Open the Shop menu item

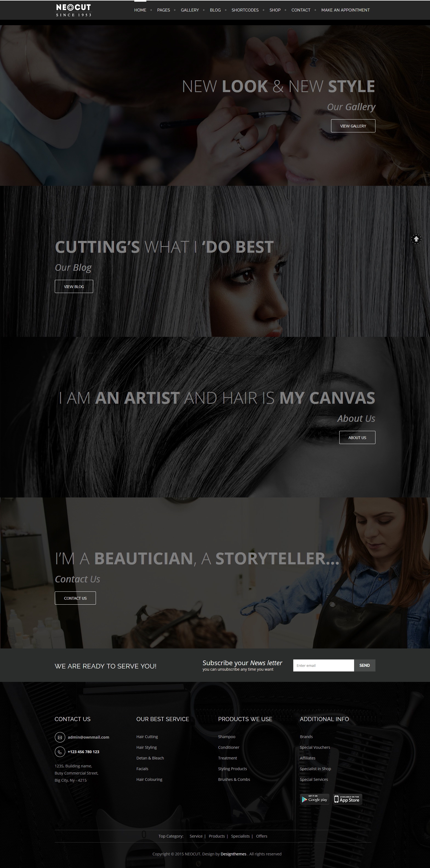275,10
